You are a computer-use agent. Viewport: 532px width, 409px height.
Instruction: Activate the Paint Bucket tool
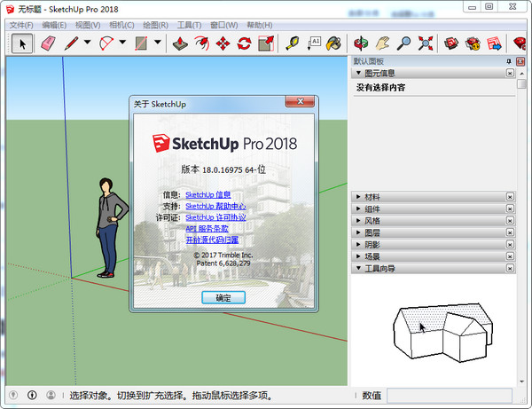334,43
